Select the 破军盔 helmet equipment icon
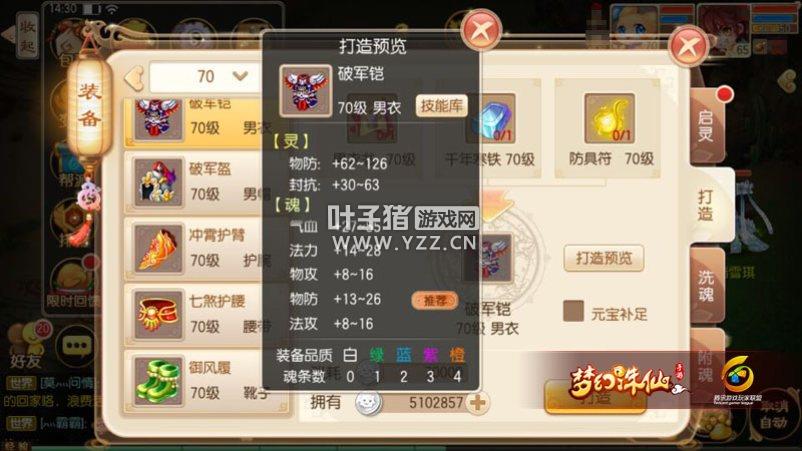The width and height of the screenshot is (802, 451). click(x=158, y=183)
